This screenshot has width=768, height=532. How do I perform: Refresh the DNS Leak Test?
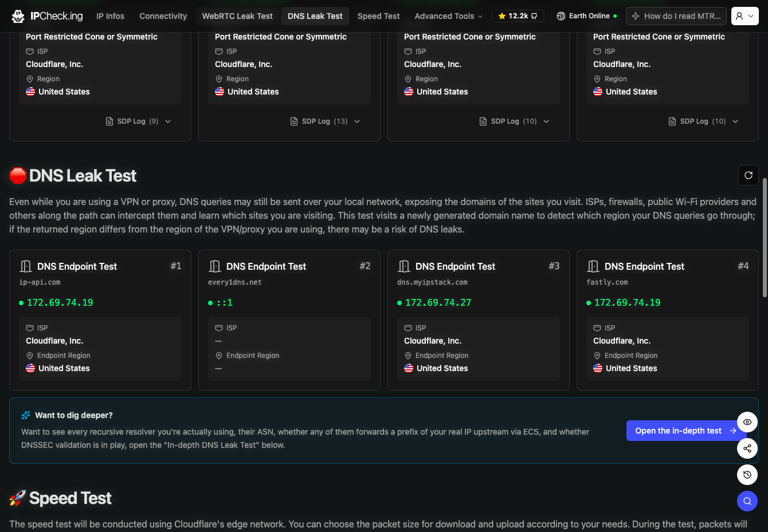pyautogui.click(x=749, y=175)
